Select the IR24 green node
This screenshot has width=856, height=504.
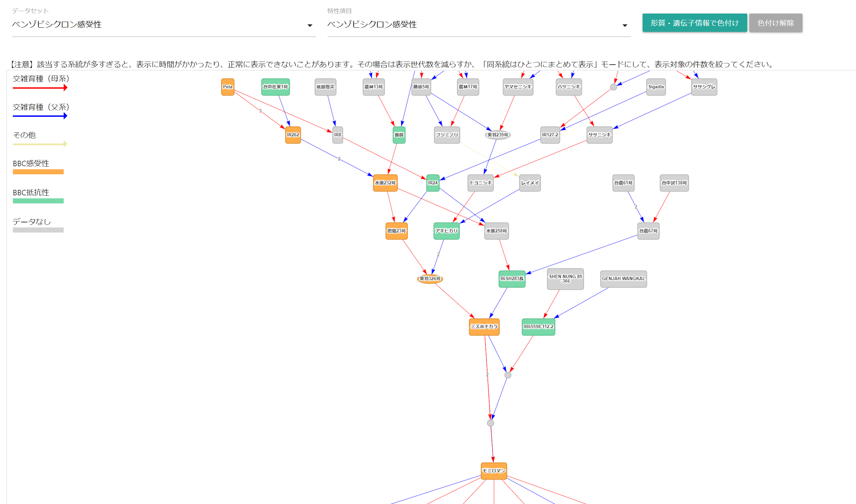click(433, 183)
